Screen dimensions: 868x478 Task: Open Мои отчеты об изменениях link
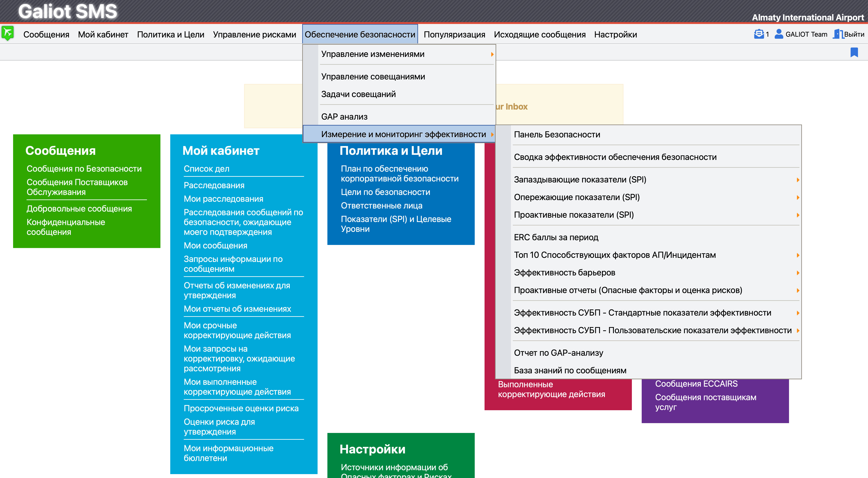click(237, 309)
